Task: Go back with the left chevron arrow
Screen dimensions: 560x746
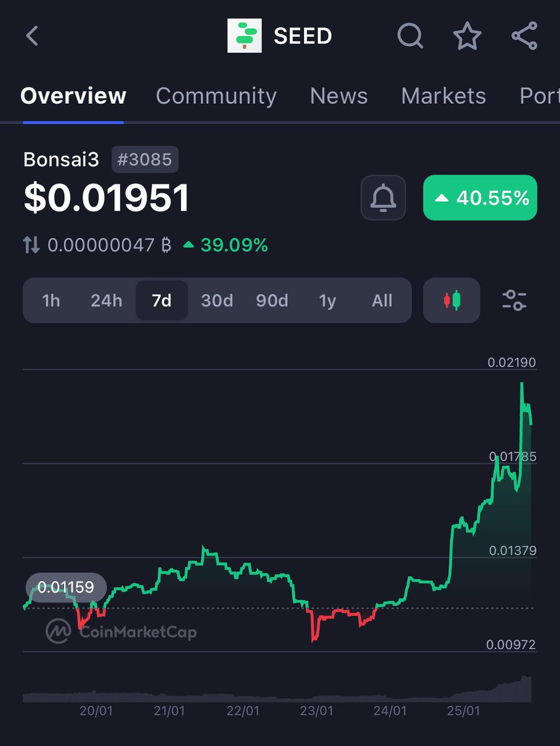Action: [32, 36]
